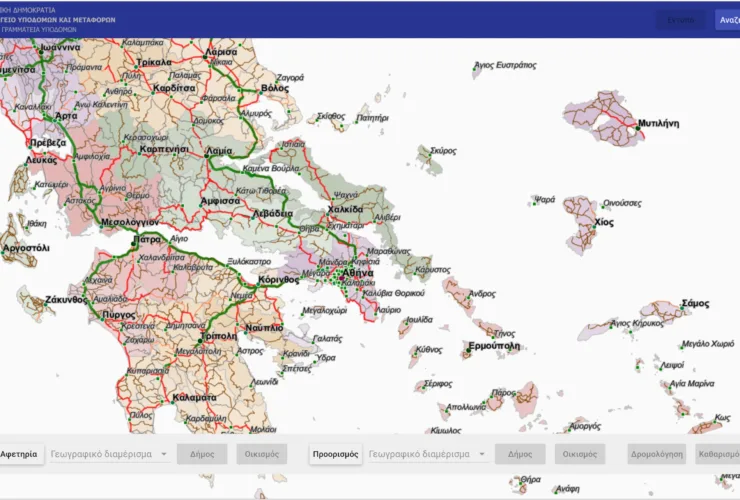The image size is (740, 500).
Task: Click the Άρτα city label
Action: [x=66, y=116]
